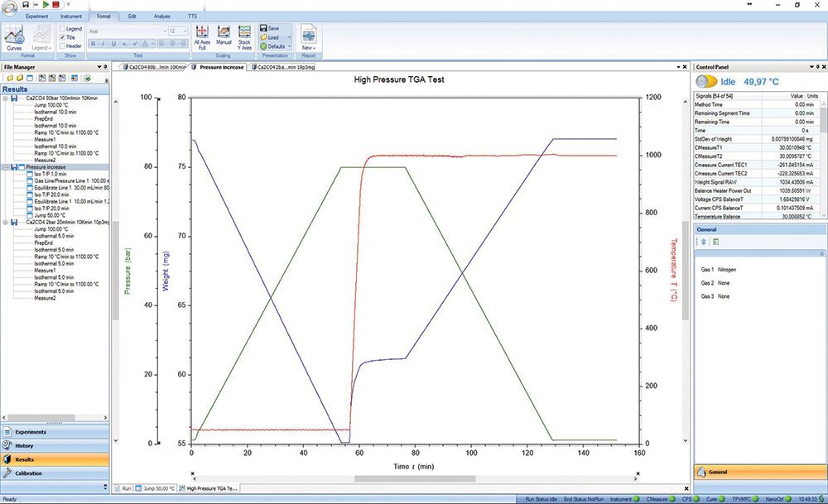Enable the Legend checkbox

tap(64, 28)
